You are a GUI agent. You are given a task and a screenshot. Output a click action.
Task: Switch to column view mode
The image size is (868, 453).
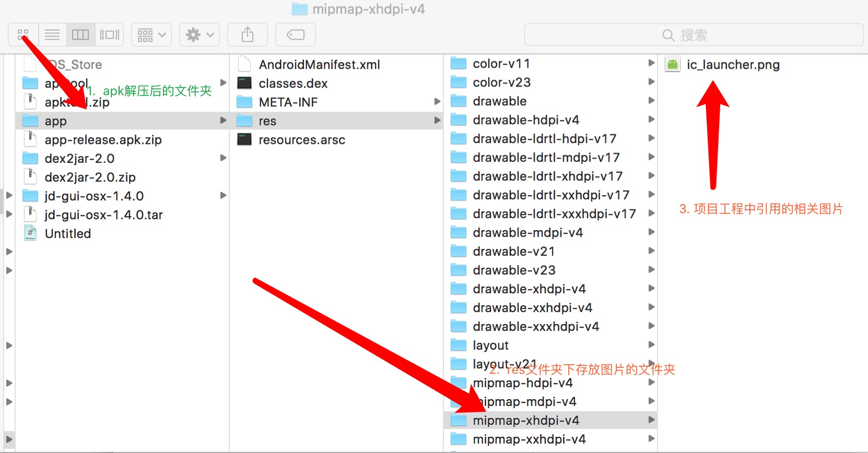[80, 34]
